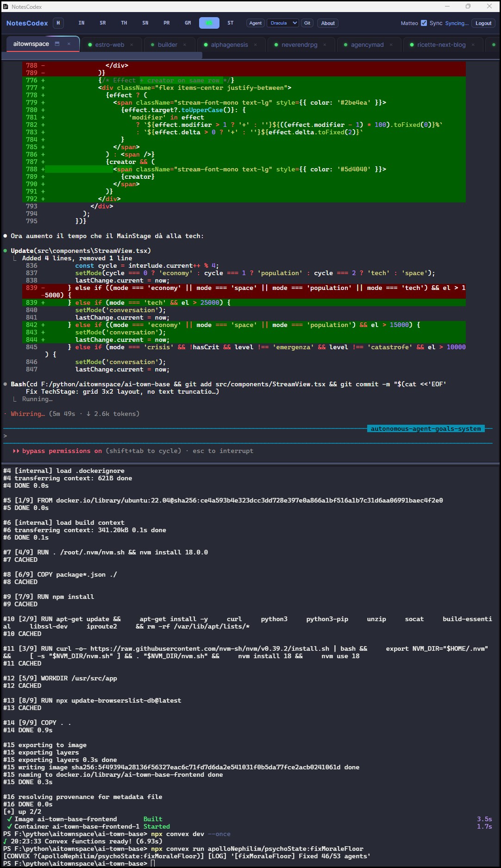Click the green status dot on alphagenesis tab
This screenshot has width=501, height=868.
206,45
